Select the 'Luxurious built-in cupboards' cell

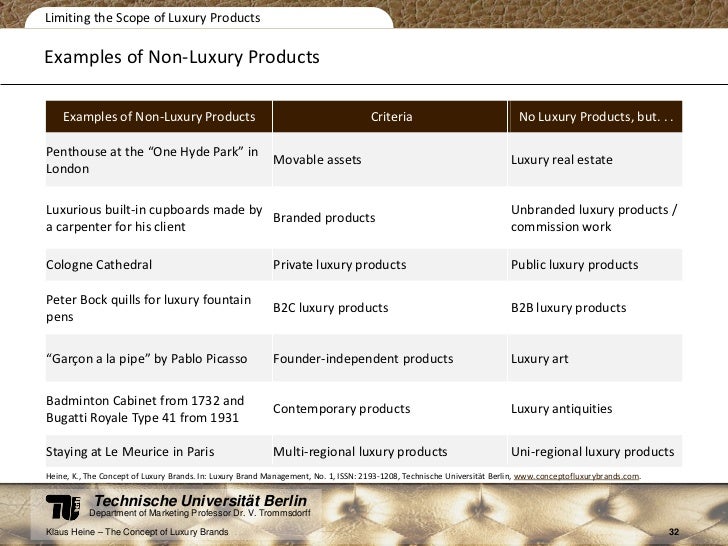point(159,218)
